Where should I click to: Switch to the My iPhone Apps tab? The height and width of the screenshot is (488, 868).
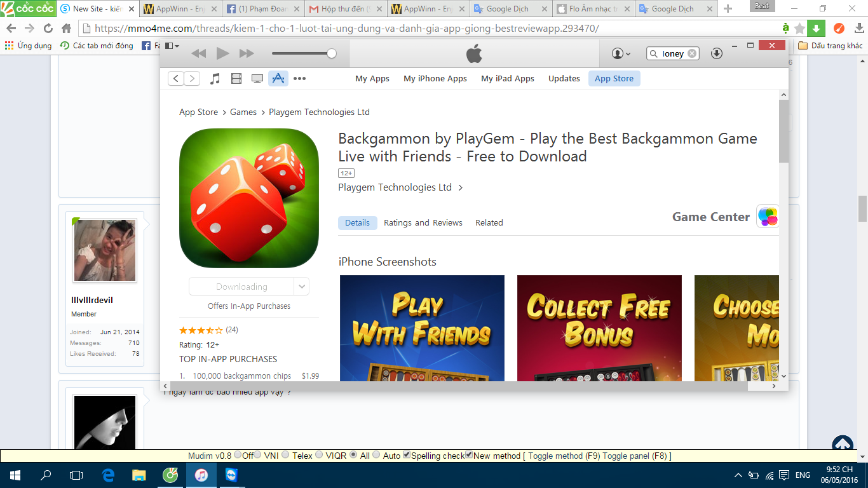(x=435, y=79)
